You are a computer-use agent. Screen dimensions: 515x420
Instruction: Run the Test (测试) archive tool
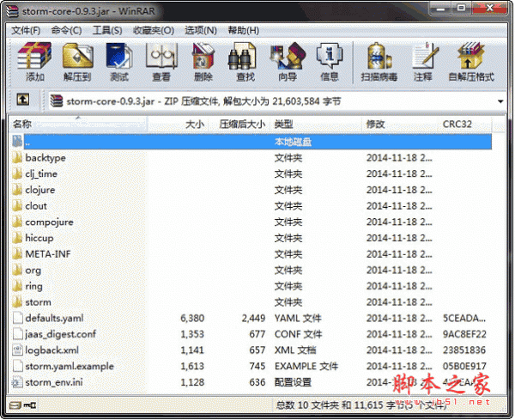119,62
